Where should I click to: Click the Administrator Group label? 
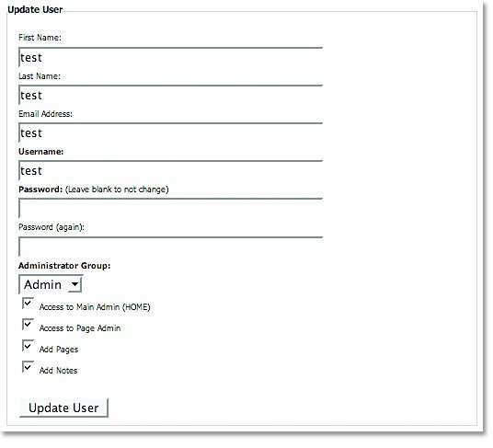[64, 266]
